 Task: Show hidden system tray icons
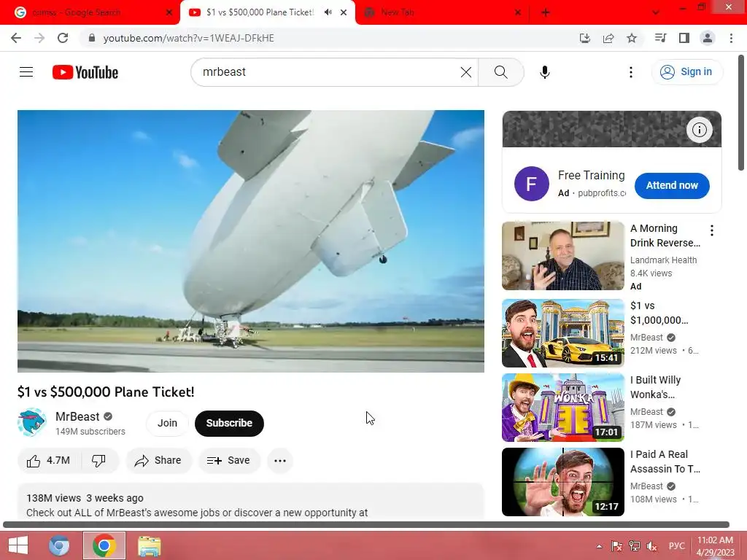coord(599,546)
